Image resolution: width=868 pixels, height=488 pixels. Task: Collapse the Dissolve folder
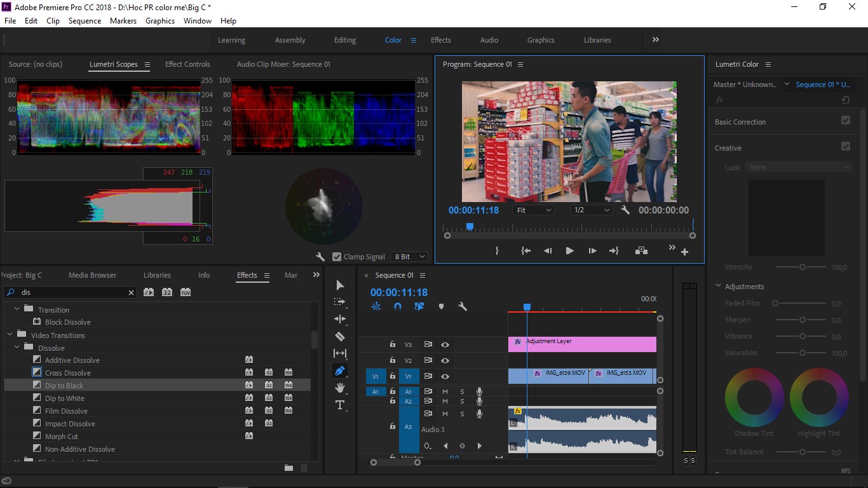tap(17, 348)
